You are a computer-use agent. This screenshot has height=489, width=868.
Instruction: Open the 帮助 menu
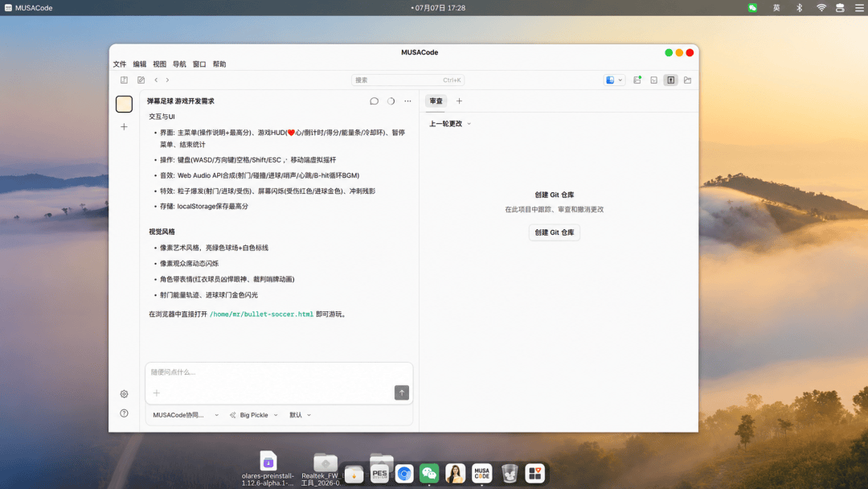coord(219,64)
